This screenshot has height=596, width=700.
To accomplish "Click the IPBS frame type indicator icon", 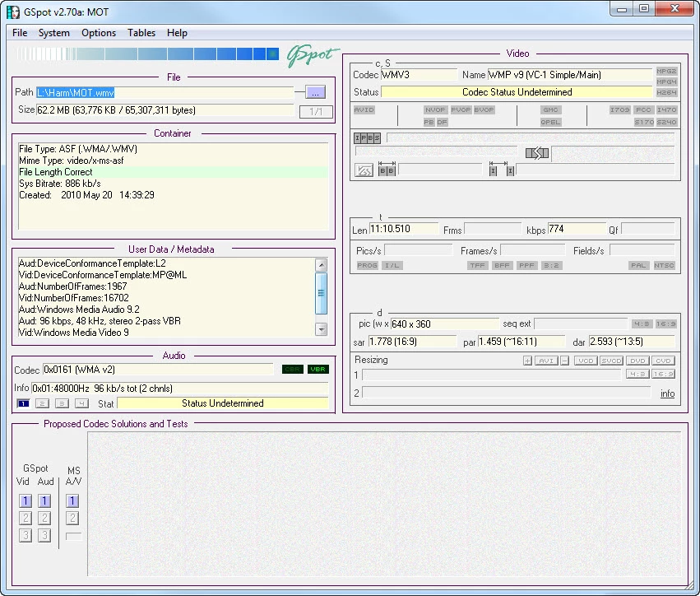I will coord(368,138).
